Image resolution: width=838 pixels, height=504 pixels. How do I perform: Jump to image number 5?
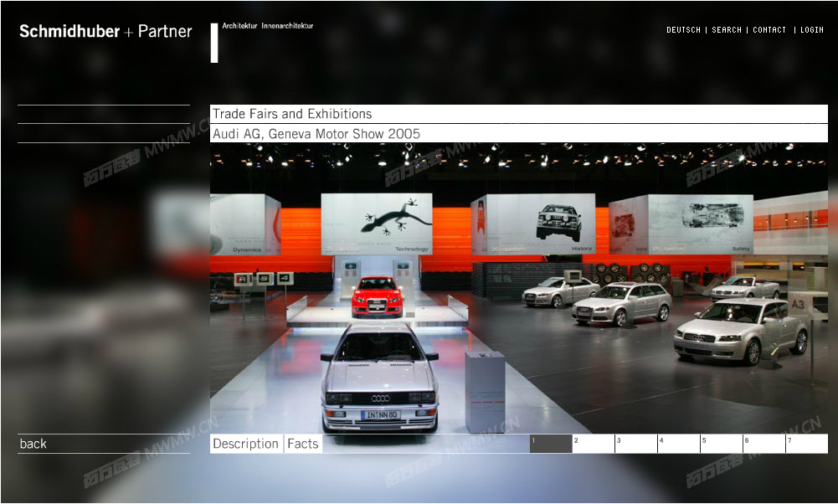[x=722, y=444]
